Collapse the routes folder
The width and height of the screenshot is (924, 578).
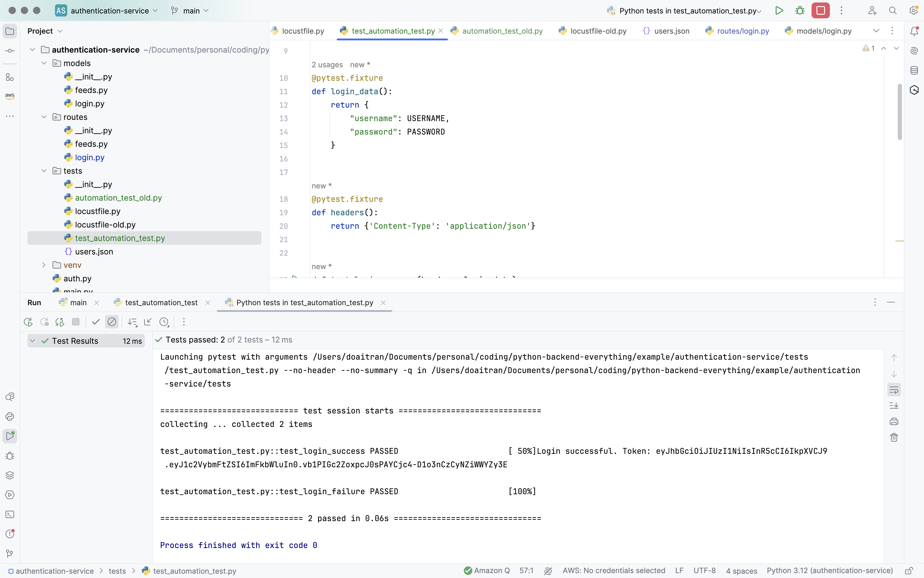tap(44, 117)
